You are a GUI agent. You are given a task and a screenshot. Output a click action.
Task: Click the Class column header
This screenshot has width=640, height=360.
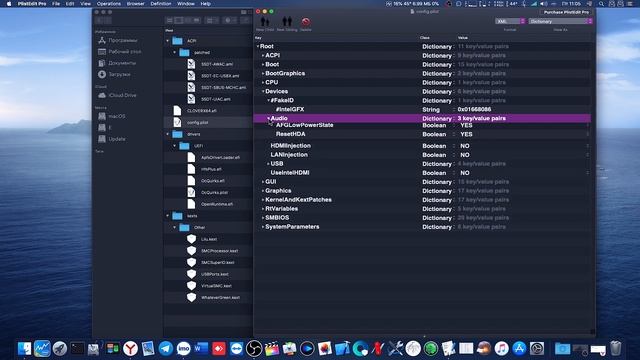point(424,38)
